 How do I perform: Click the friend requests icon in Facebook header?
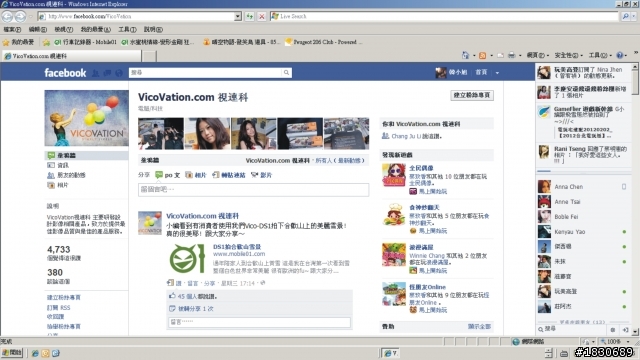tap(96, 73)
